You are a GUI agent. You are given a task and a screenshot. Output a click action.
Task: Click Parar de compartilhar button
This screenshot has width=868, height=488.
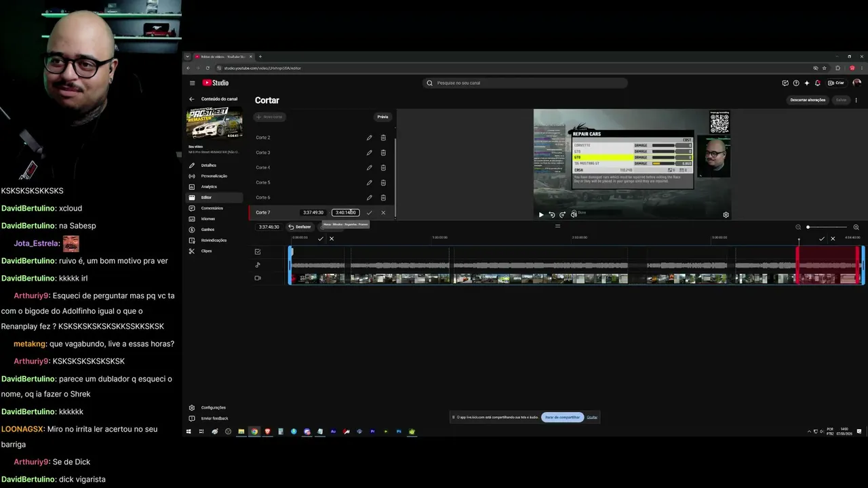point(563,417)
